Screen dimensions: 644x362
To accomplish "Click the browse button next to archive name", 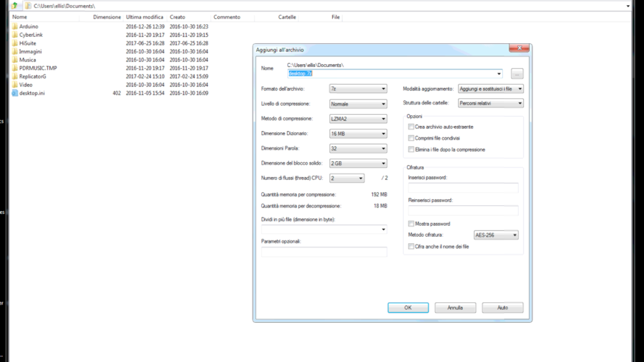I will pos(517,74).
